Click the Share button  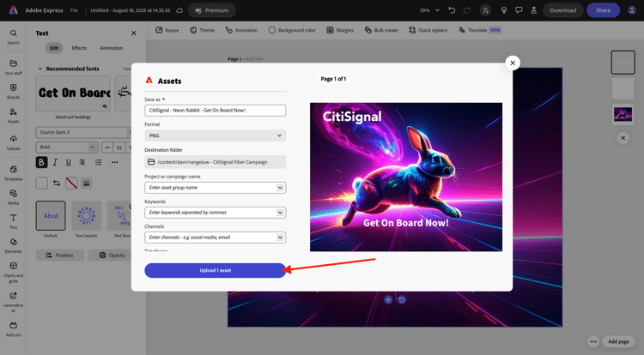click(603, 10)
